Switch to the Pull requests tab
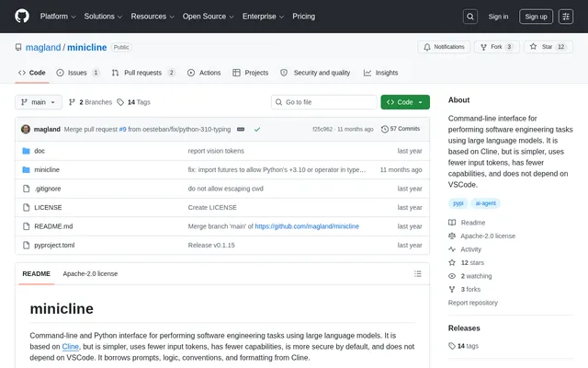Image resolution: width=588 pixels, height=368 pixels. pos(143,73)
